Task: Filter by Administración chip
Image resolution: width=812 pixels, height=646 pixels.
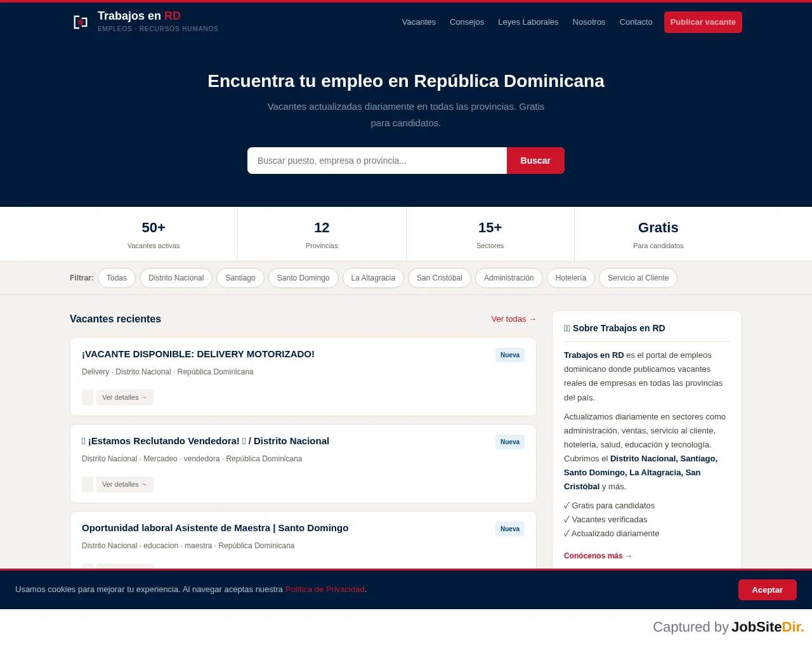Action: point(509,278)
